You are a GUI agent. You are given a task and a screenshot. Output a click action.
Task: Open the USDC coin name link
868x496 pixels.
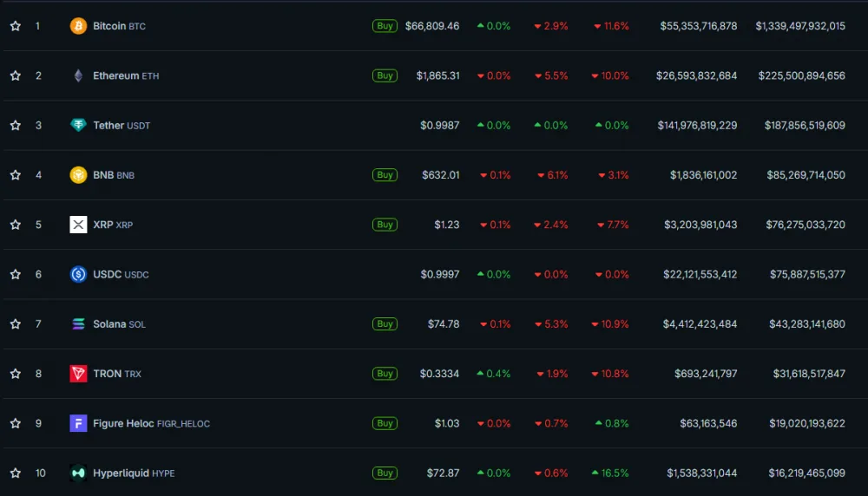pyautogui.click(x=121, y=274)
